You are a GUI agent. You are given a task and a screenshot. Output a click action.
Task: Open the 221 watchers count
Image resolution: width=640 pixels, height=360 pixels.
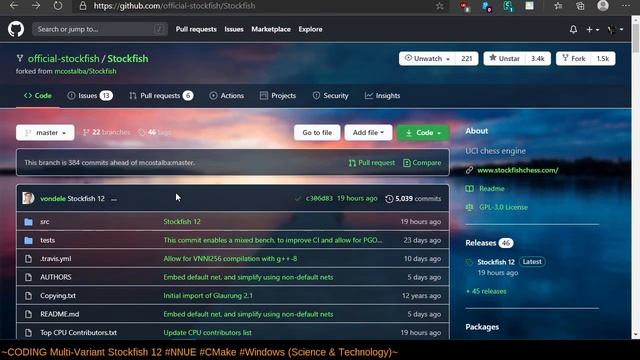click(467, 59)
